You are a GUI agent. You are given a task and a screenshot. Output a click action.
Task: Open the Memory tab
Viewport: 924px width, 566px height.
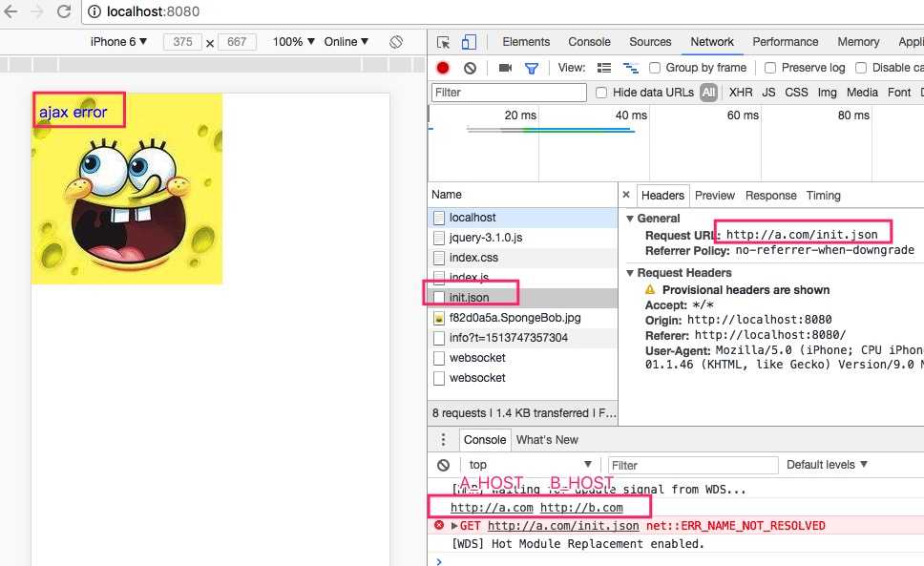[858, 42]
